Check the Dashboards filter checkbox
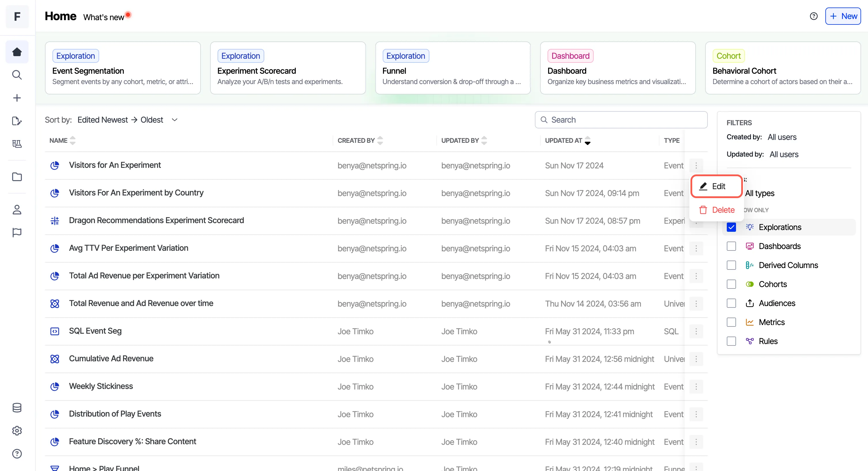Screen dimensions: 868x471 pyautogui.click(x=731, y=246)
